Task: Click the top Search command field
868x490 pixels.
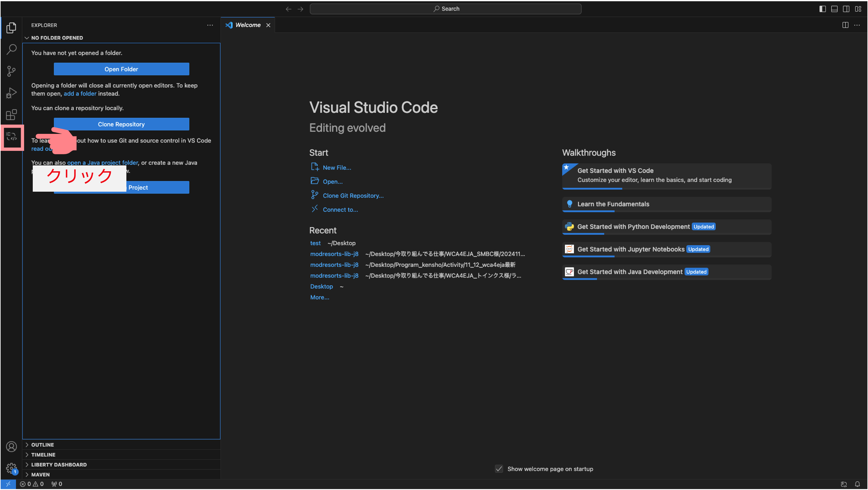Action: pyautogui.click(x=446, y=9)
